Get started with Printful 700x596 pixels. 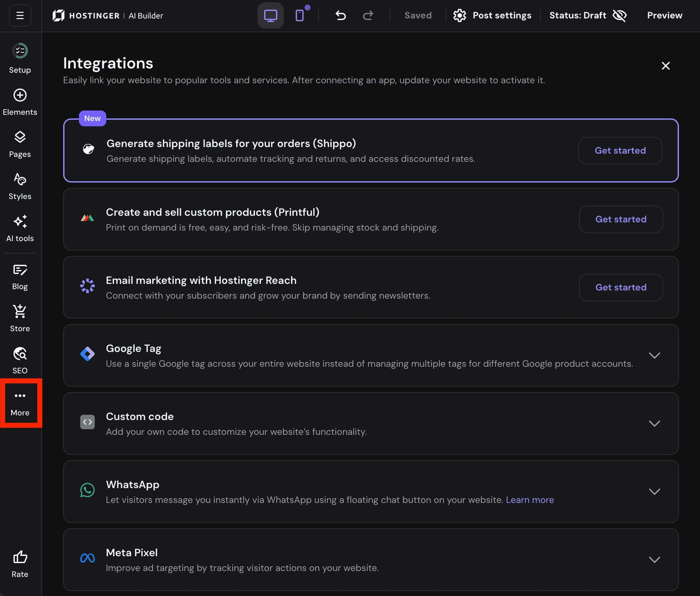click(621, 219)
